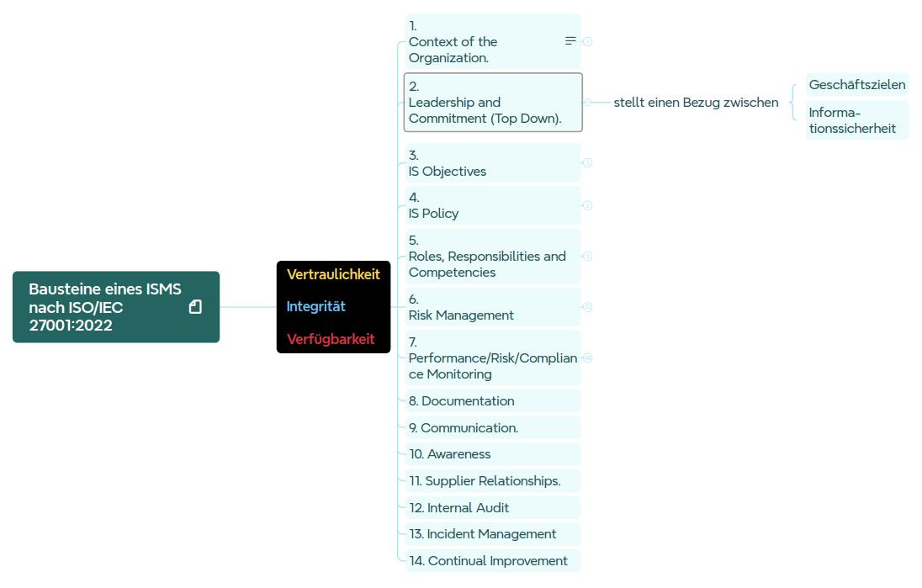Expand the IS Policy subtopic counter
The width and height of the screenshot is (922, 588).
tap(588, 205)
